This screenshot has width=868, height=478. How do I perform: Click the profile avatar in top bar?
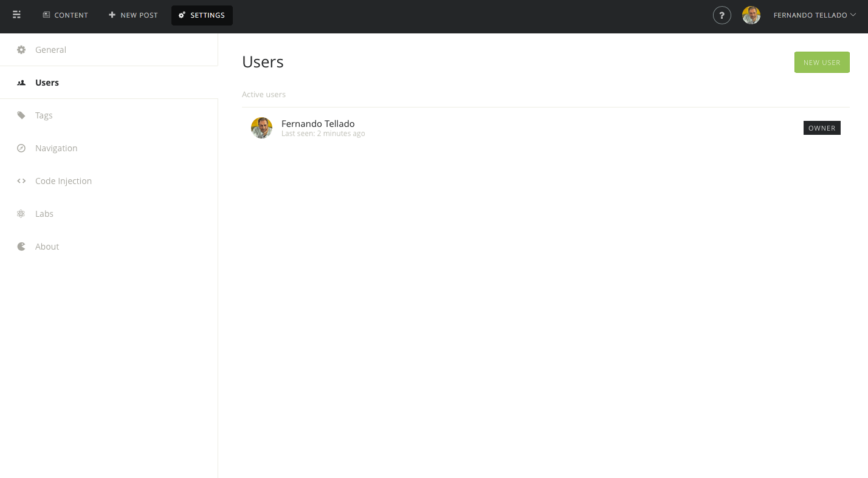[751, 15]
